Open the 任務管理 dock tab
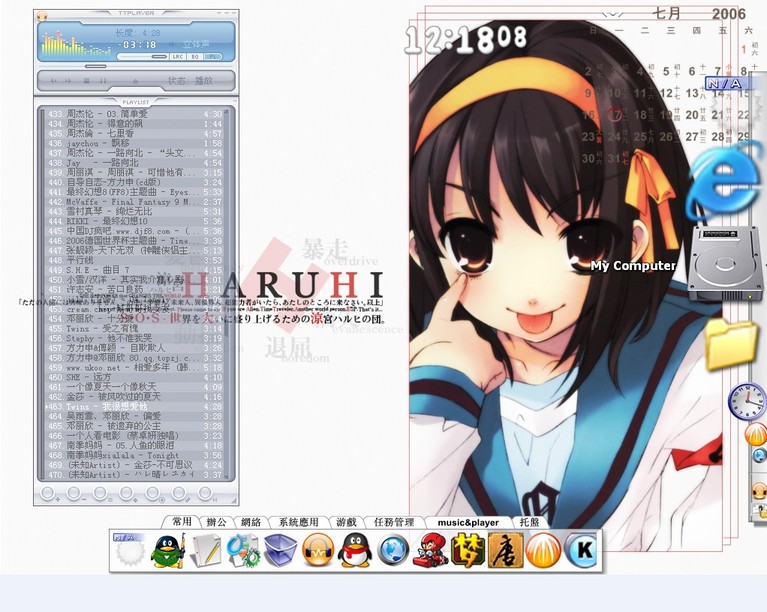The image size is (767, 612). point(393,522)
